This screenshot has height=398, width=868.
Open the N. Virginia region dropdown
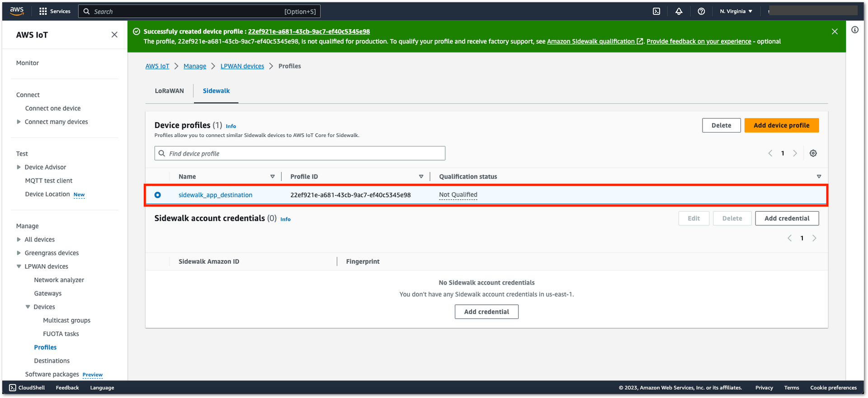(736, 11)
